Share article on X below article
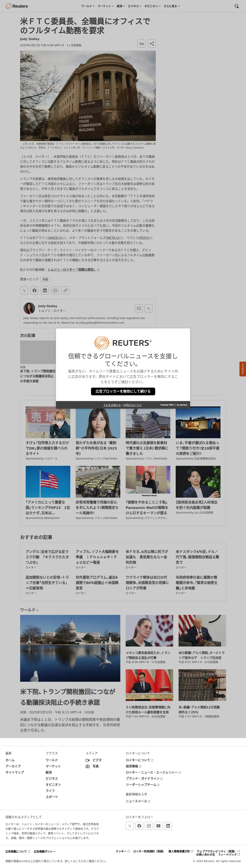Screen dimensions: 246x868 (x=24, y=290)
